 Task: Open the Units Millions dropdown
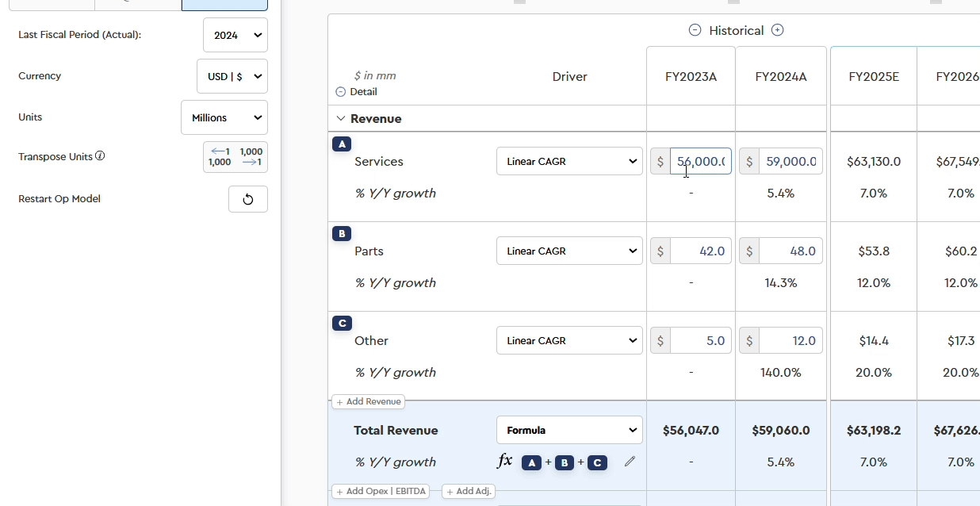(224, 117)
